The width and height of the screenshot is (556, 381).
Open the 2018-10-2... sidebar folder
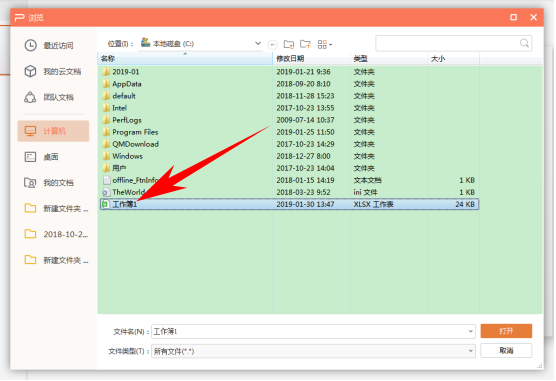tap(57, 234)
